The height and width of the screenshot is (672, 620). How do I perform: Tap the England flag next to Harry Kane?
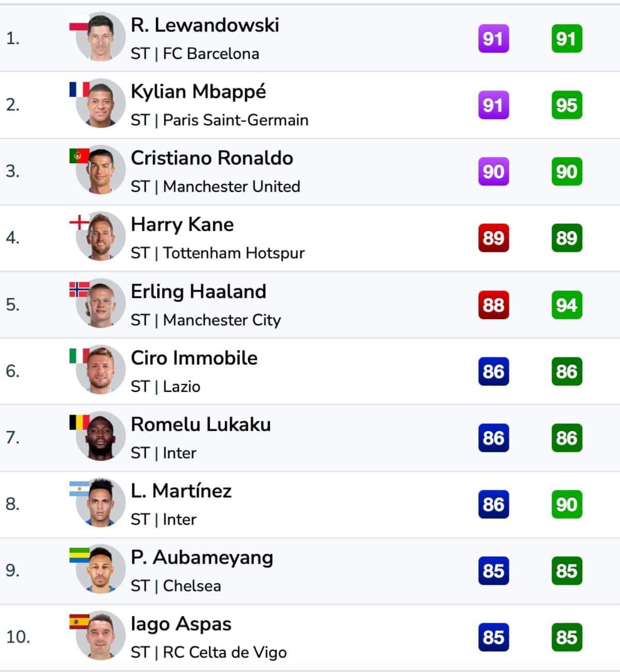[79, 222]
